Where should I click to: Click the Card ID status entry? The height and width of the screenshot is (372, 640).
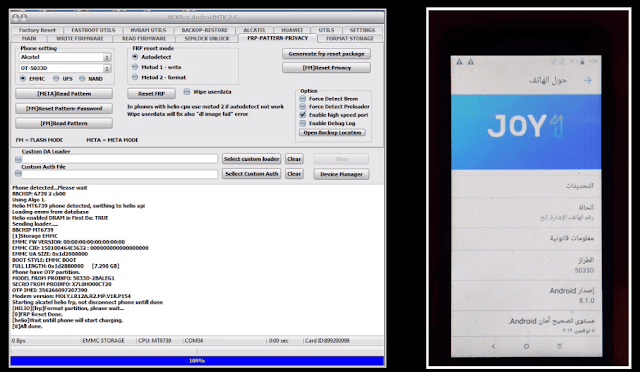click(327, 341)
